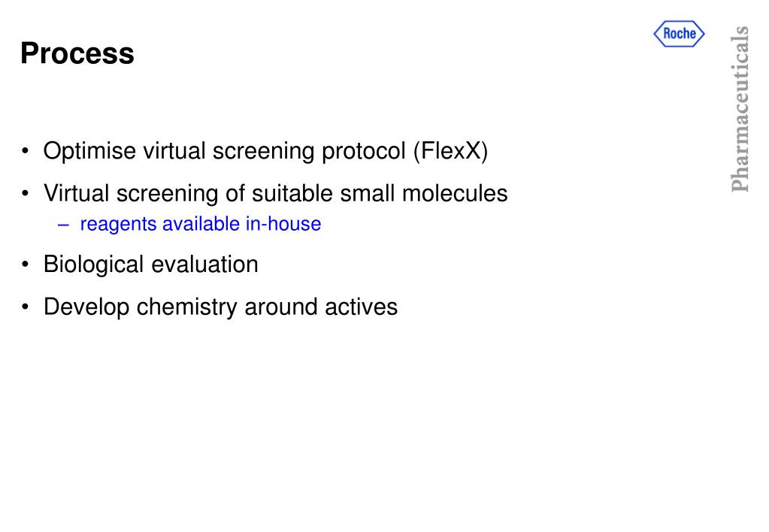Screen dimensions: 769x532
Task: Click the word FlexX in parentheses
Action: [x=451, y=151]
